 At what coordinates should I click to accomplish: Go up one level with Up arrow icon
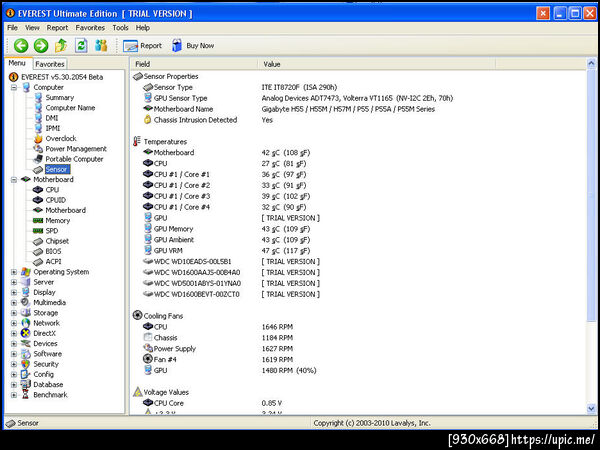pyautogui.click(x=61, y=46)
